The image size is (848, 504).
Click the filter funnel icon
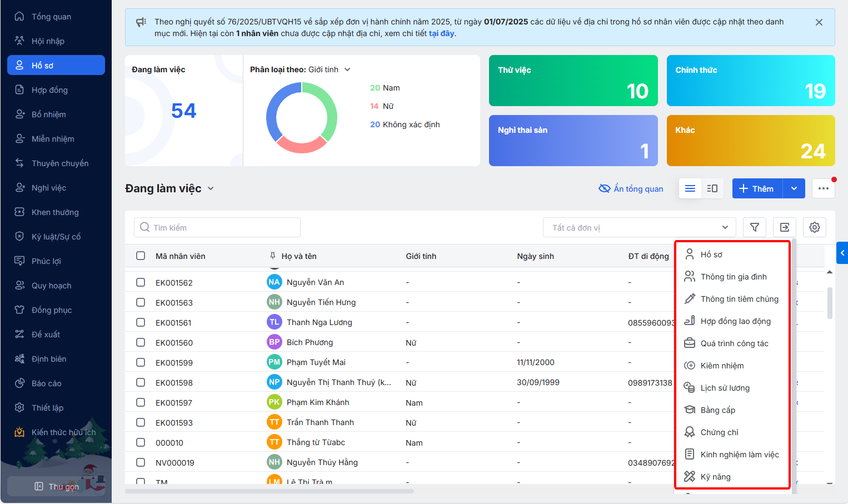pyautogui.click(x=754, y=227)
